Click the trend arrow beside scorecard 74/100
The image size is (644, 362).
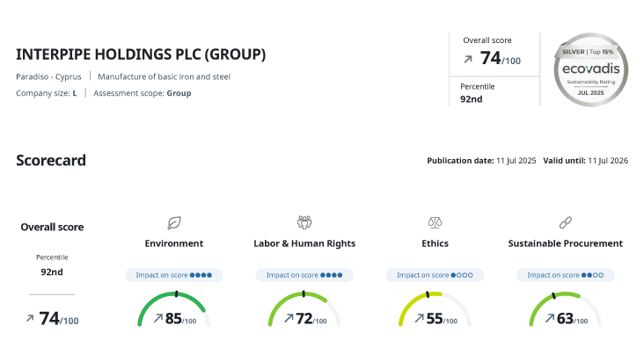point(30,318)
